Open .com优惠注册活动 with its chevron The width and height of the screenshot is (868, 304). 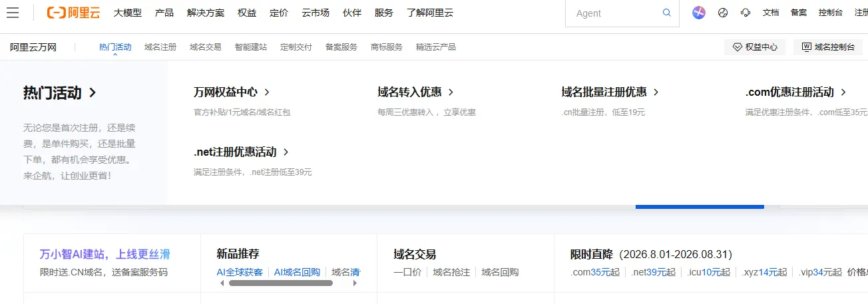coord(796,92)
